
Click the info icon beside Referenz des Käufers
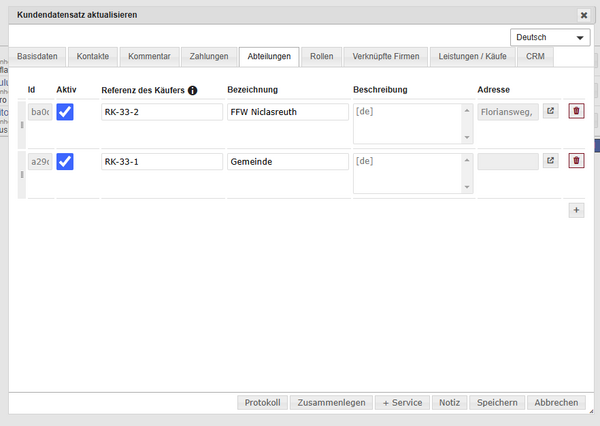point(192,90)
